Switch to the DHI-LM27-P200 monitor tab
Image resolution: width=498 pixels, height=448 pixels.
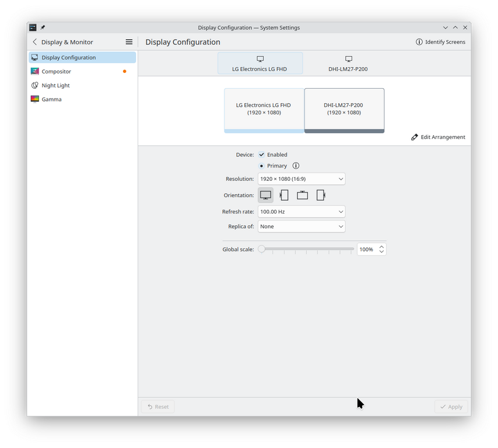348,64
